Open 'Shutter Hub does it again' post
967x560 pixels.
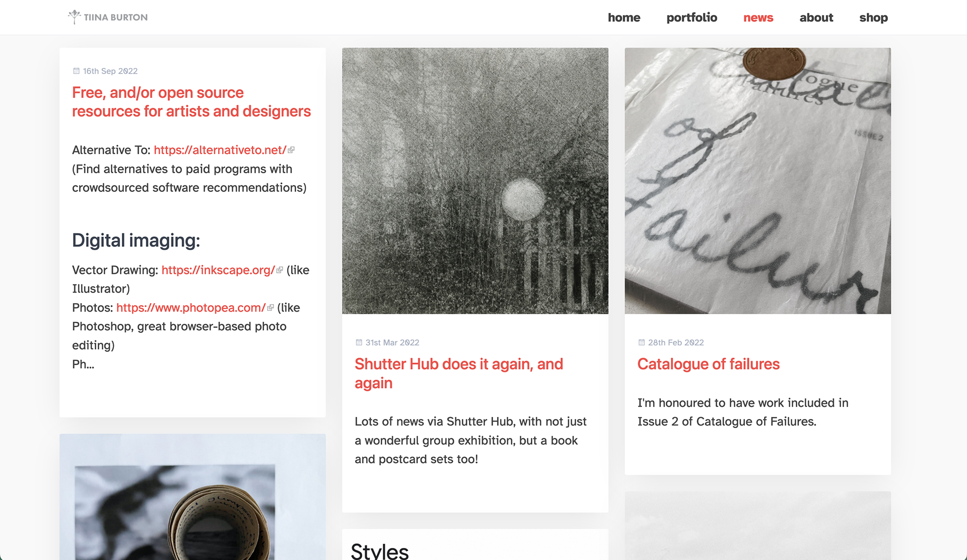tap(459, 373)
